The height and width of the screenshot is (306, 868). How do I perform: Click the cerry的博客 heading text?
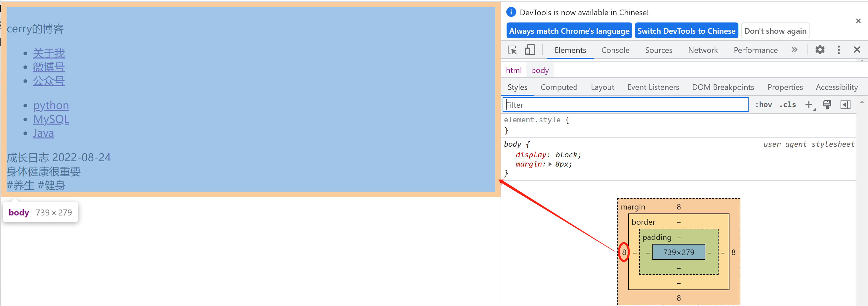(x=35, y=29)
